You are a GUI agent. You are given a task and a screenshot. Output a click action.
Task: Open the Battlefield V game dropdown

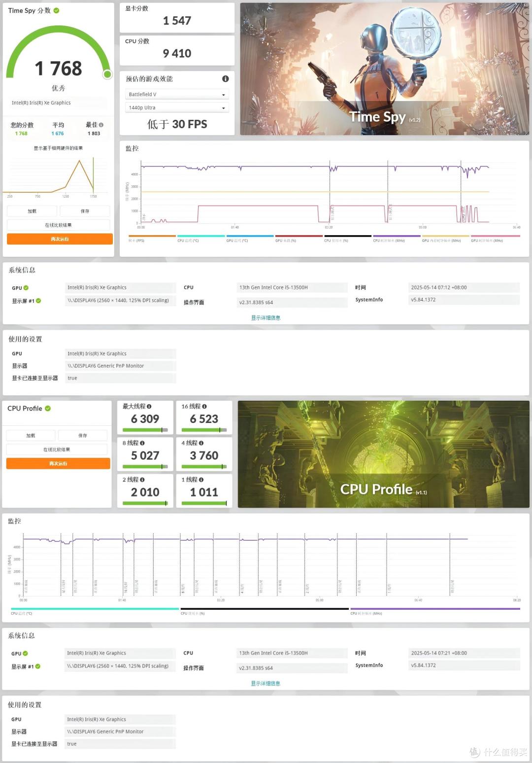coord(177,95)
